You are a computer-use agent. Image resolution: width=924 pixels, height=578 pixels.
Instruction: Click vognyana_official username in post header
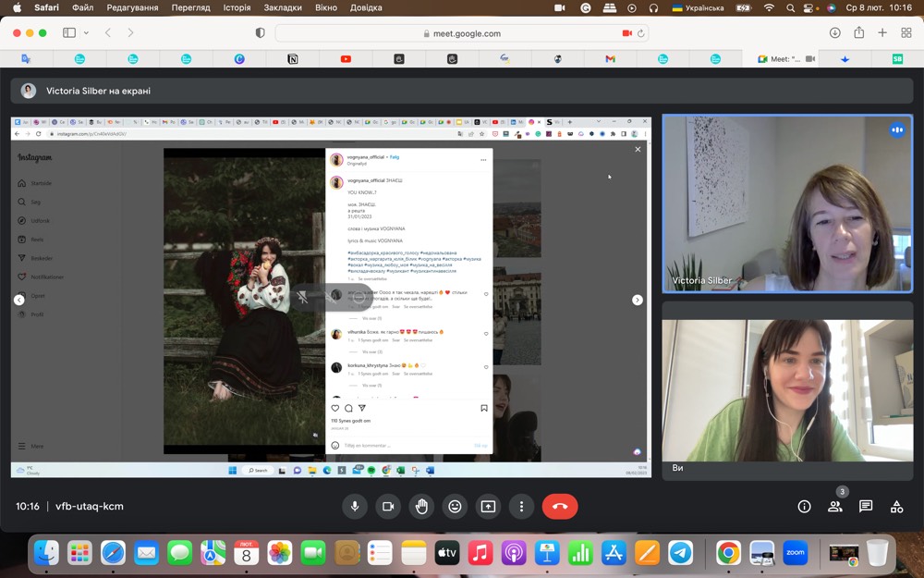click(x=365, y=157)
